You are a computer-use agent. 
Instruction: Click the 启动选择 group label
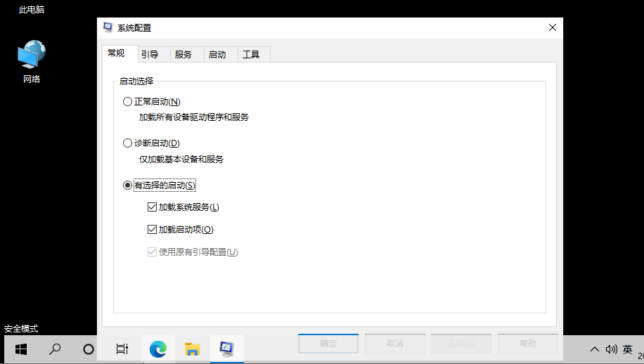point(136,82)
